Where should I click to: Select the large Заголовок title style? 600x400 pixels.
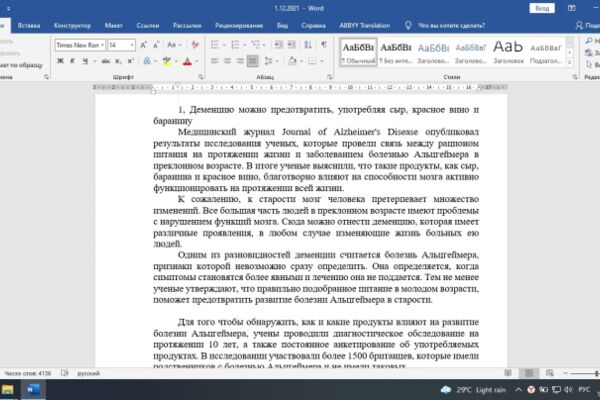pos(508,52)
